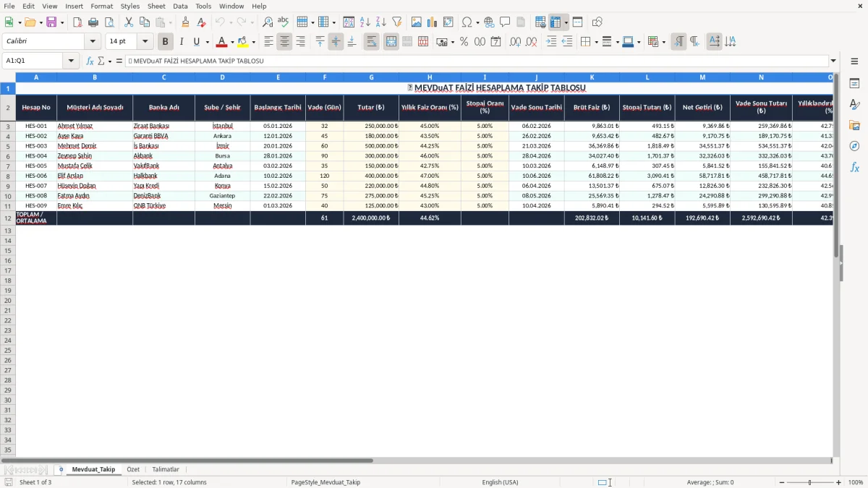Open background color dropdown arrow
The height and width of the screenshot is (488, 868).
253,42
